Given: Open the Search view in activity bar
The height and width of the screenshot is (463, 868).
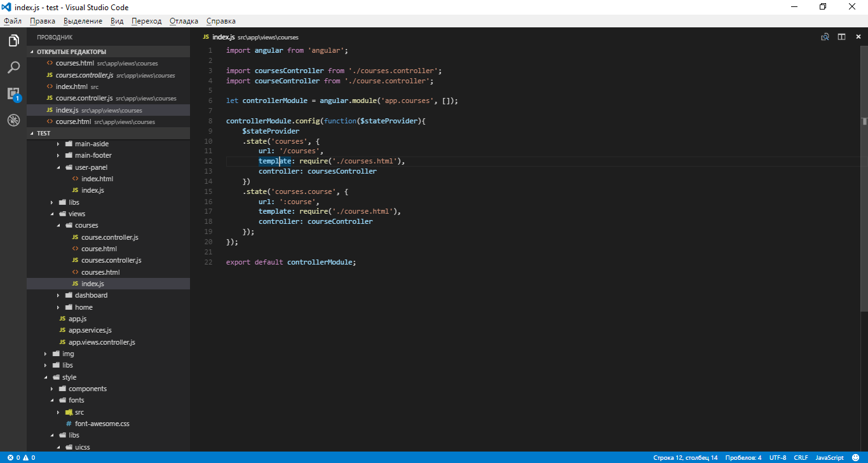Looking at the screenshot, I should tap(13, 67).
